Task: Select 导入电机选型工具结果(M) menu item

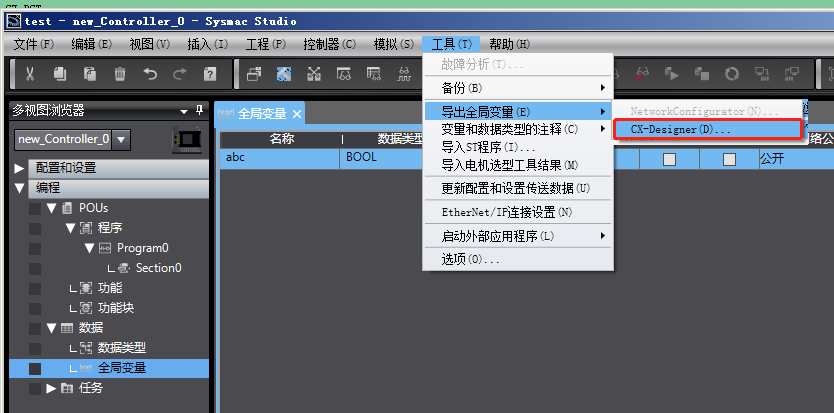Action: pos(518,165)
